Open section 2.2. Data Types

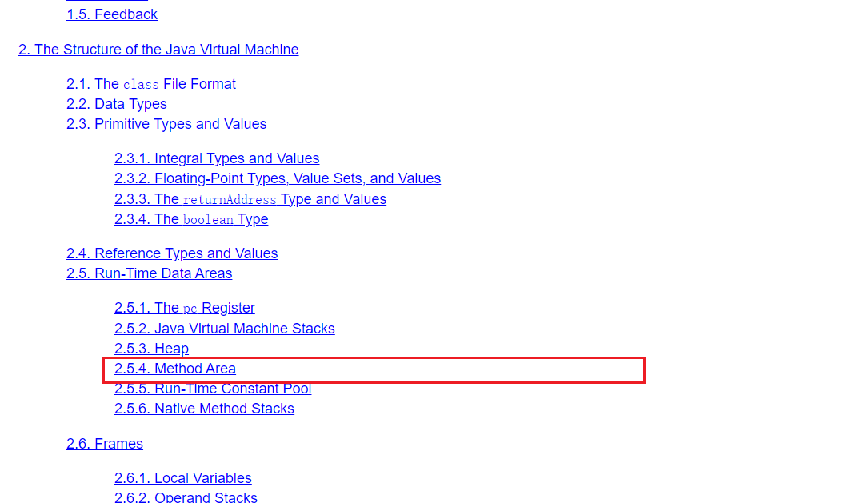[117, 104]
